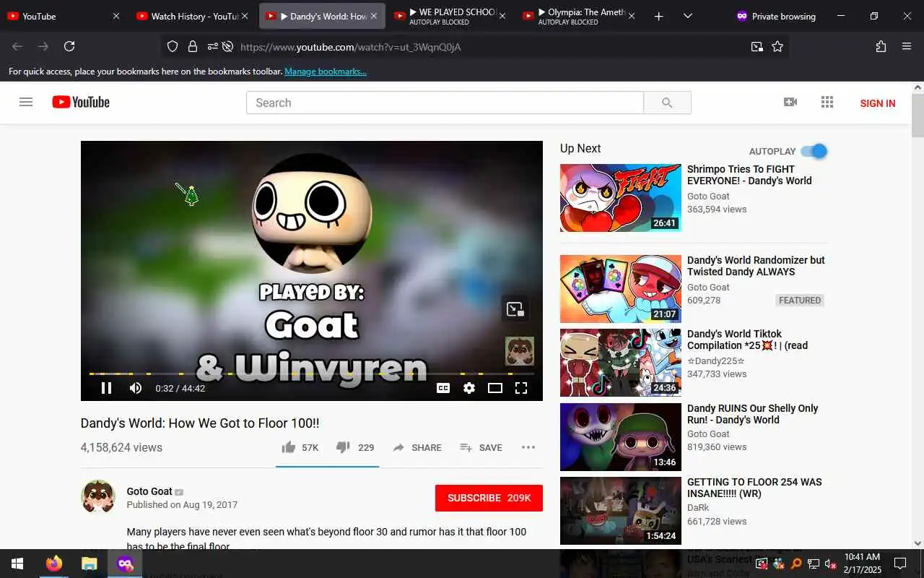924x578 pixels.
Task: Open site permissions icon in address bar
Action: (212, 46)
